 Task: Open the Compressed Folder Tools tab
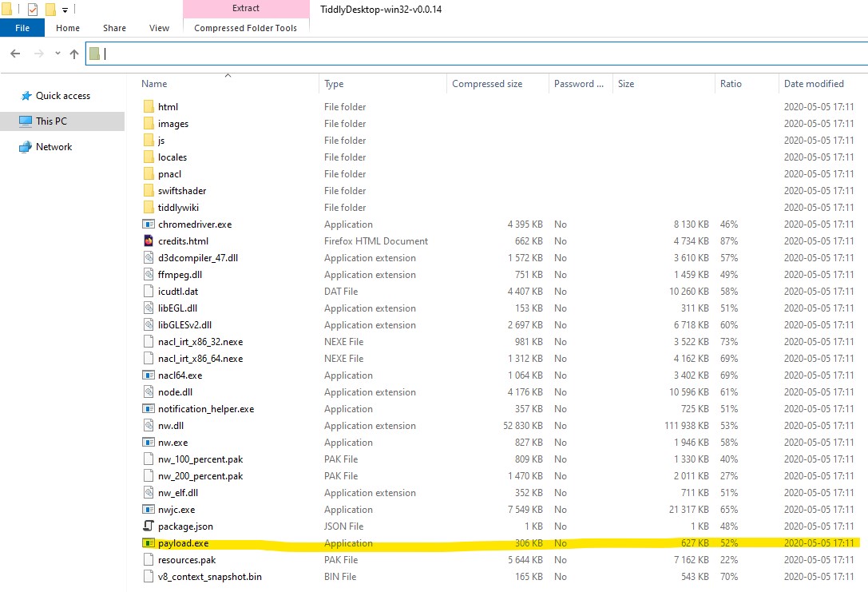pyautogui.click(x=245, y=28)
